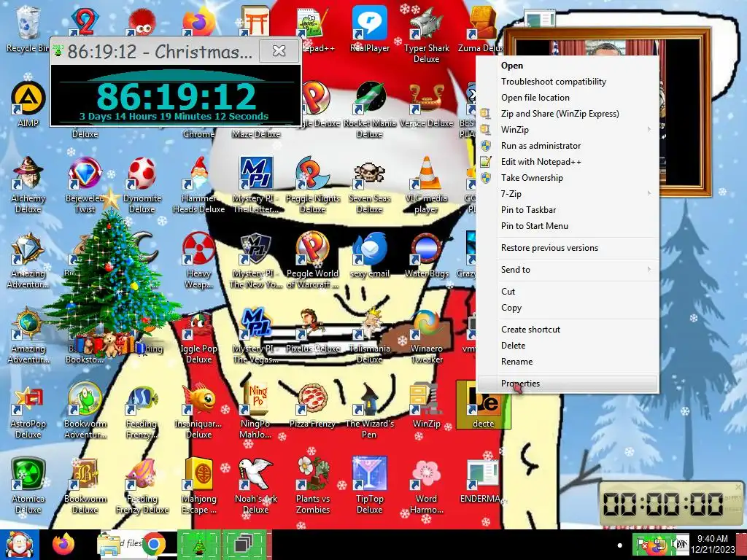This screenshot has width=747, height=560.
Task: Click the 00:00:00 timer gadget
Action: [x=671, y=504]
